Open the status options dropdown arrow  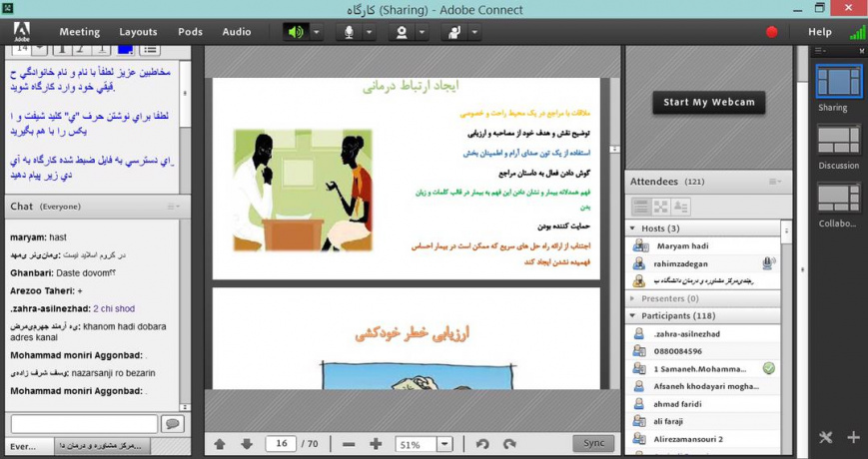(474, 32)
